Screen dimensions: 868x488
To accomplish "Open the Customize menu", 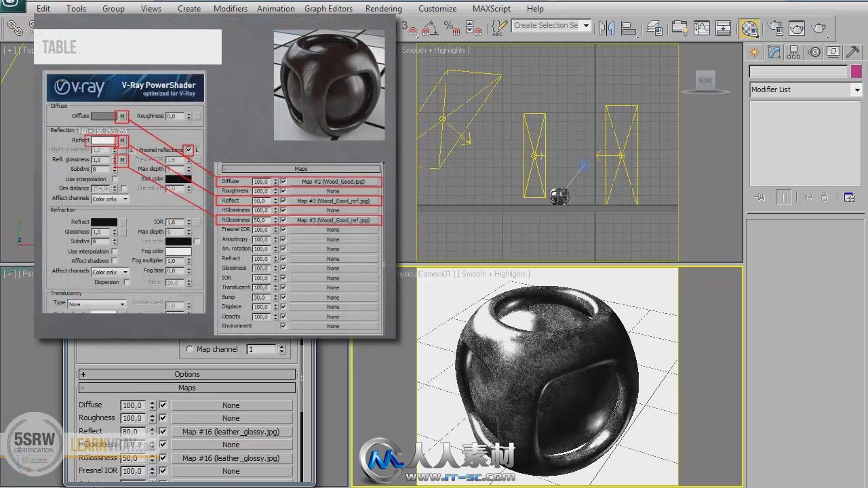I will (437, 9).
